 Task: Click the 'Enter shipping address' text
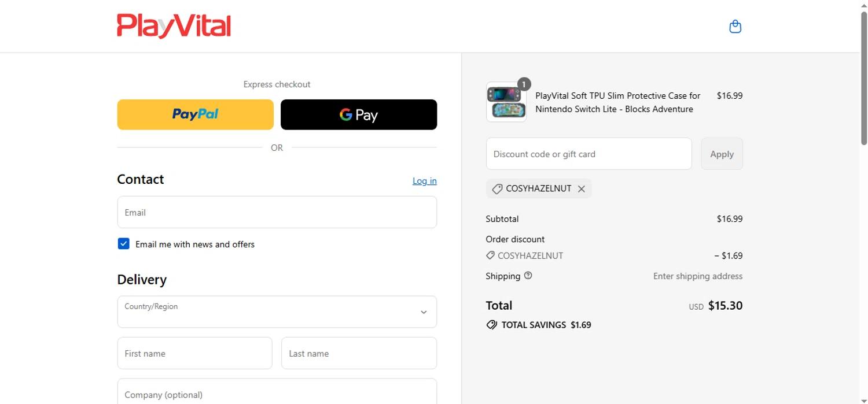(698, 276)
